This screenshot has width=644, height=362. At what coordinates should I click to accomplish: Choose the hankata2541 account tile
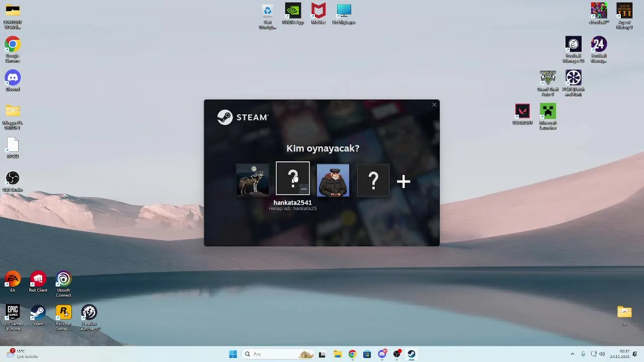293,178
